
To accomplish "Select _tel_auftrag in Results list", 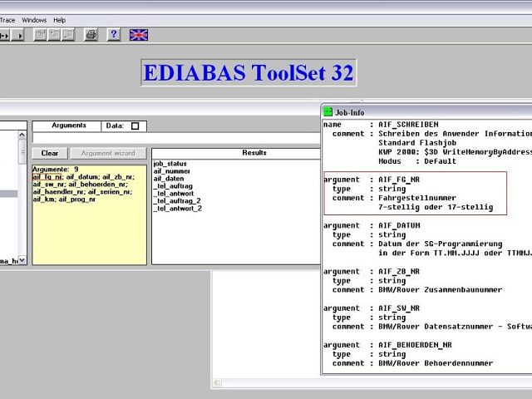I will pos(173,186).
